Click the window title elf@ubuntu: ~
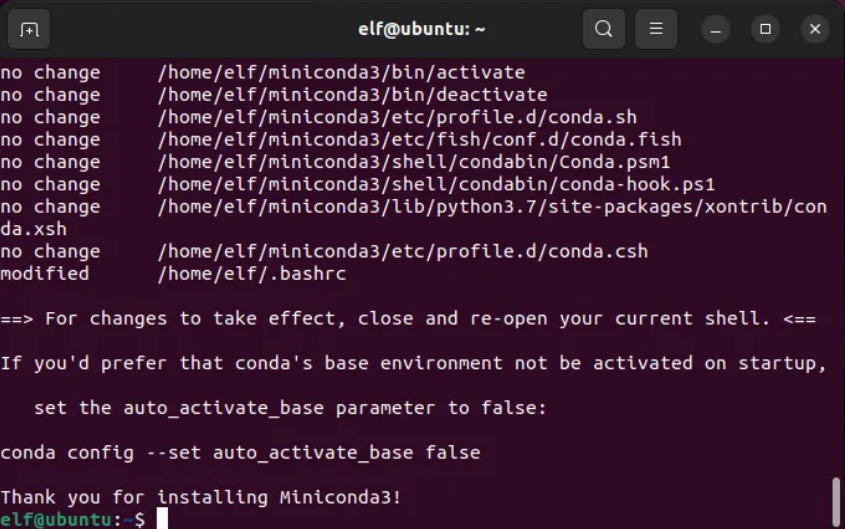This screenshot has width=845, height=529. [x=421, y=29]
